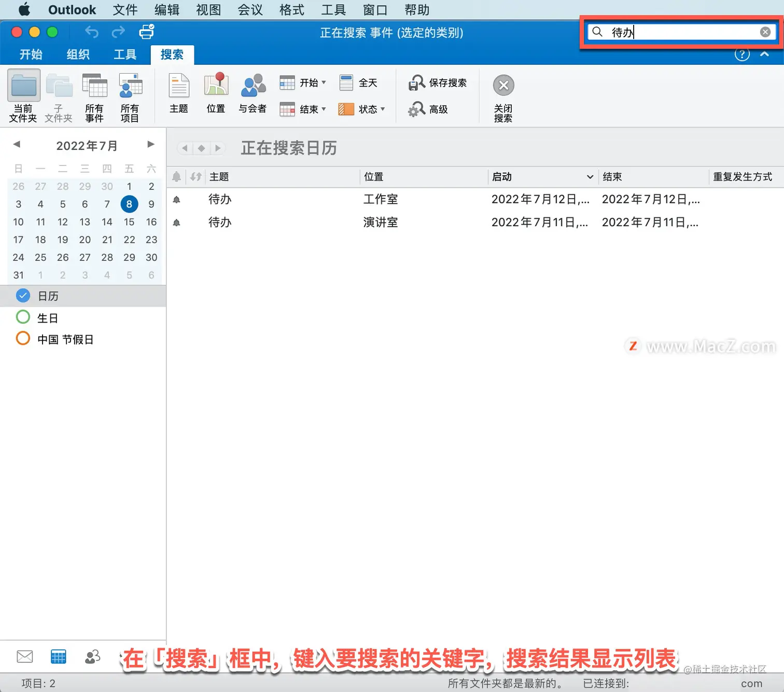Switch to People contacts icon at bottom
Image resolution: width=784 pixels, height=692 pixels.
pos(92,657)
